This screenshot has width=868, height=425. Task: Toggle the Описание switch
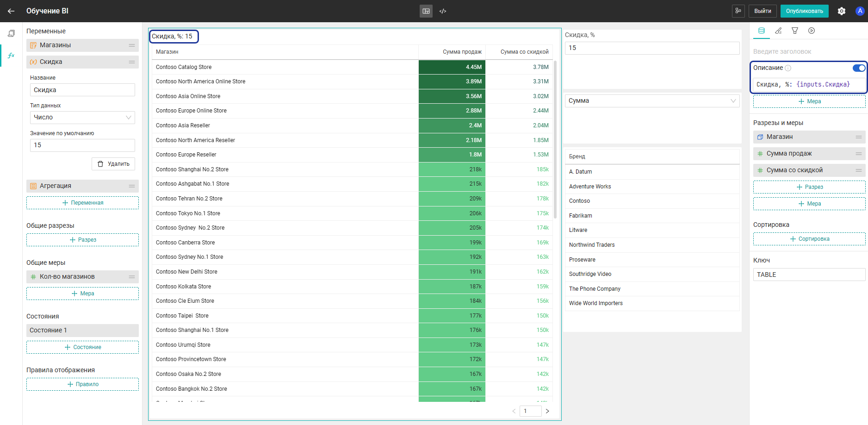point(859,68)
